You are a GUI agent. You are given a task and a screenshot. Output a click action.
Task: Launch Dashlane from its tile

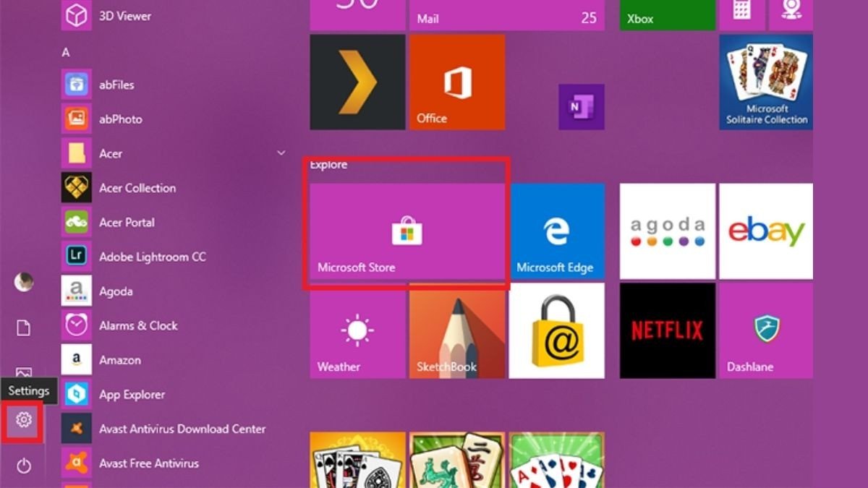(x=765, y=330)
